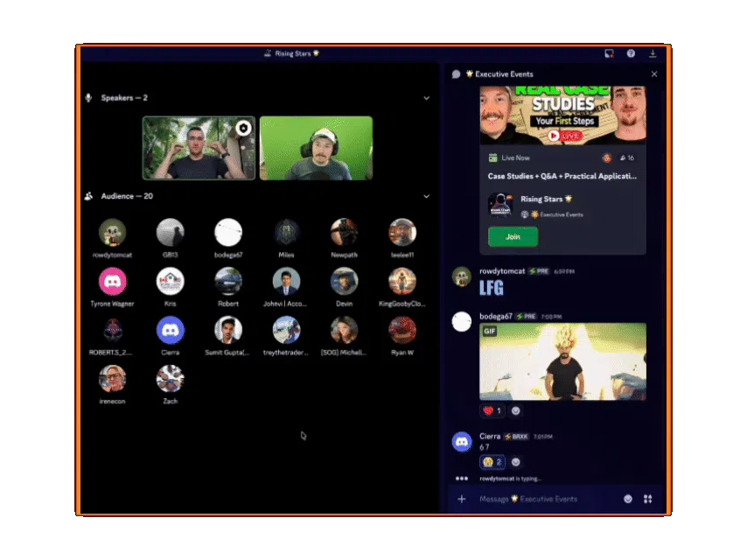Click Ryan W's avatar in the audience
This screenshot has width=747, height=560.
(x=402, y=330)
